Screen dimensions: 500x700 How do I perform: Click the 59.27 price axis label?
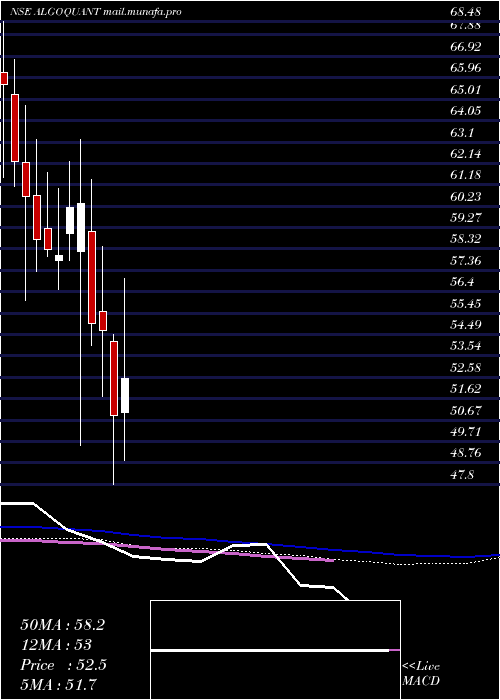pyautogui.click(x=466, y=218)
